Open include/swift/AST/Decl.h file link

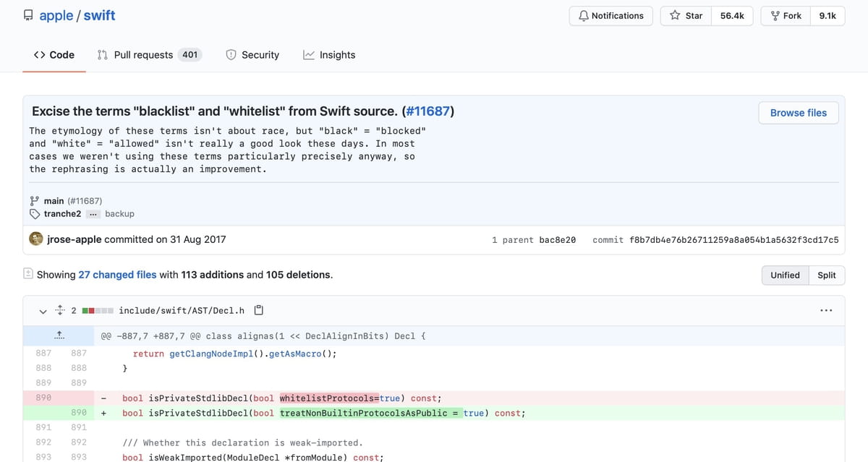click(x=182, y=311)
